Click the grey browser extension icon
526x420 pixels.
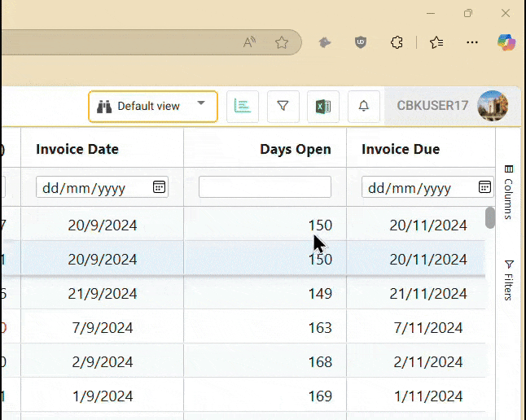(324, 42)
